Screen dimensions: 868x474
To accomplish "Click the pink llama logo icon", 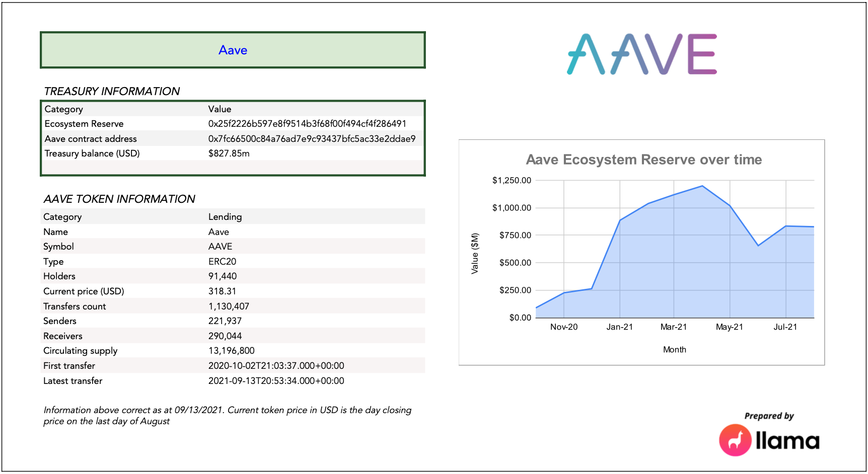I will pyautogui.click(x=735, y=440).
